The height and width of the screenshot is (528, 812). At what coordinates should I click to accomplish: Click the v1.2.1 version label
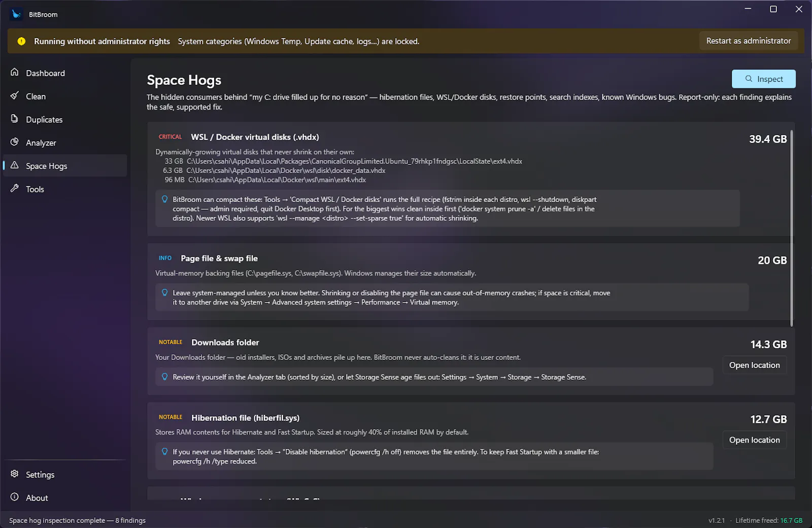click(717, 520)
